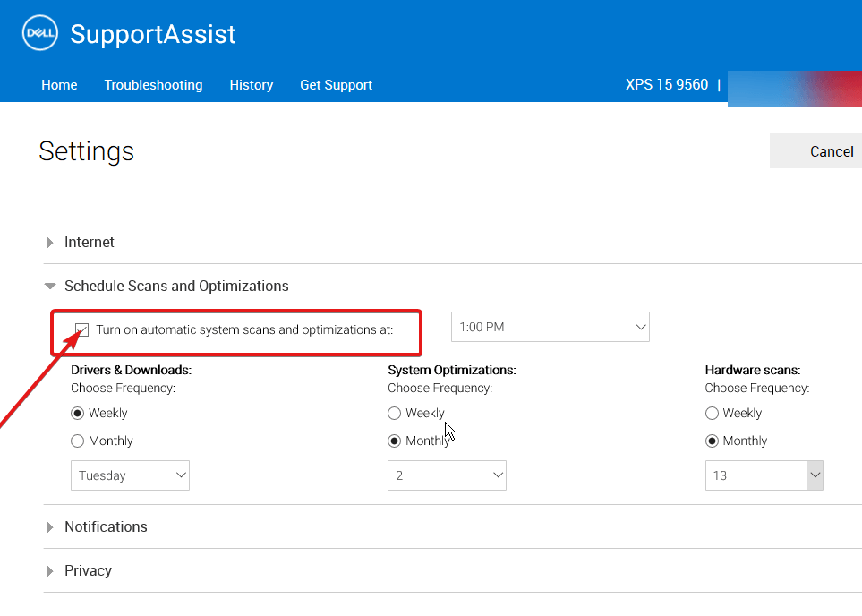Set Hardware scans to Monthly

[x=712, y=441]
